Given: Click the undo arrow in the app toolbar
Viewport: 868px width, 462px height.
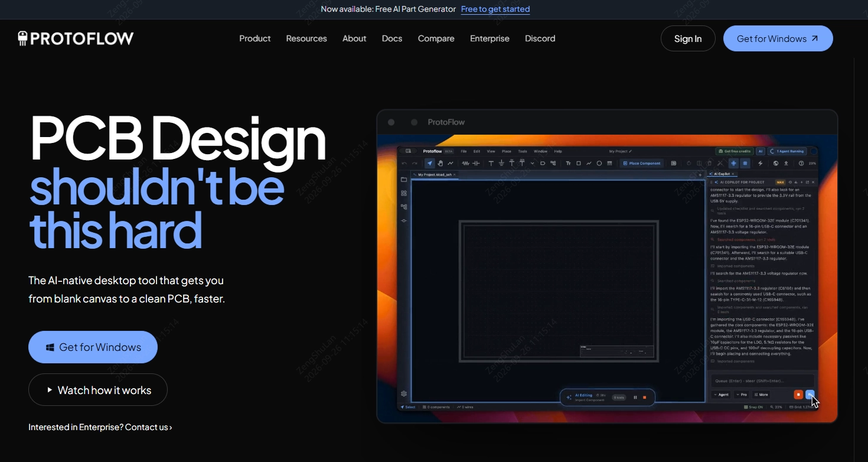Looking at the screenshot, I should tap(404, 163).
